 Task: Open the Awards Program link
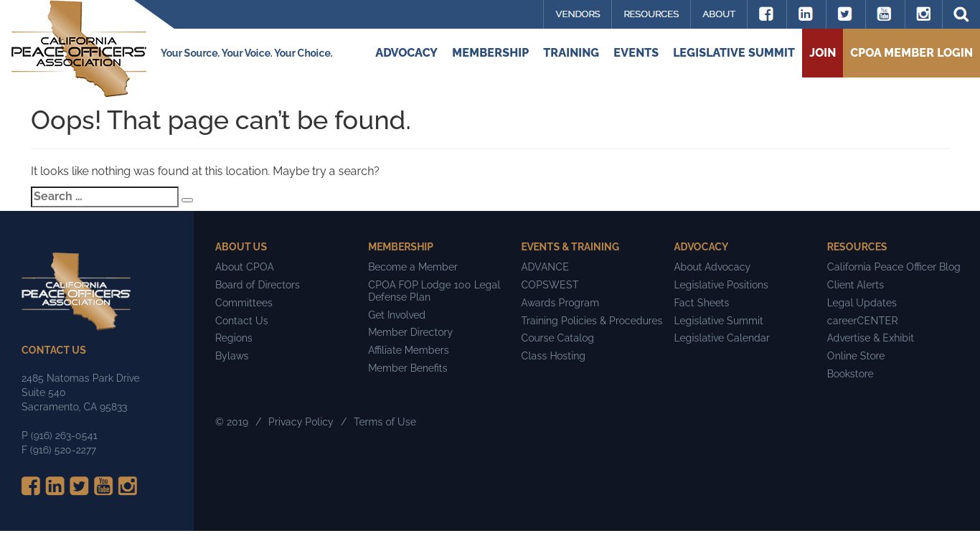(560, 303)
